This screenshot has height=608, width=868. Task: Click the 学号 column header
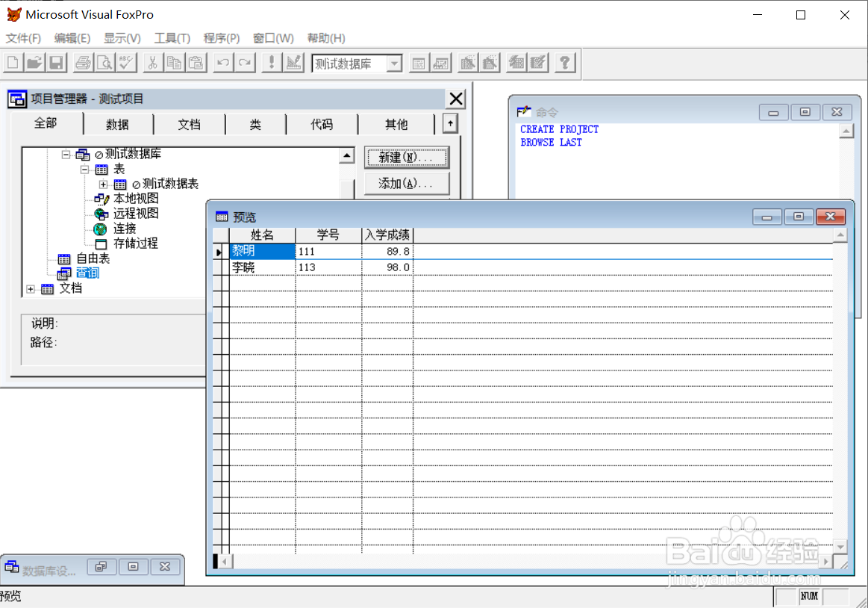pos(328,235)
